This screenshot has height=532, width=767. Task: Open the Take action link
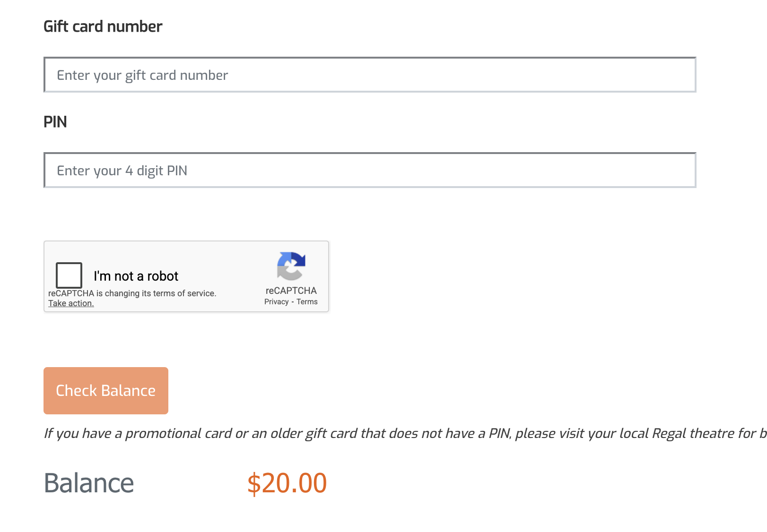point(71,303)
